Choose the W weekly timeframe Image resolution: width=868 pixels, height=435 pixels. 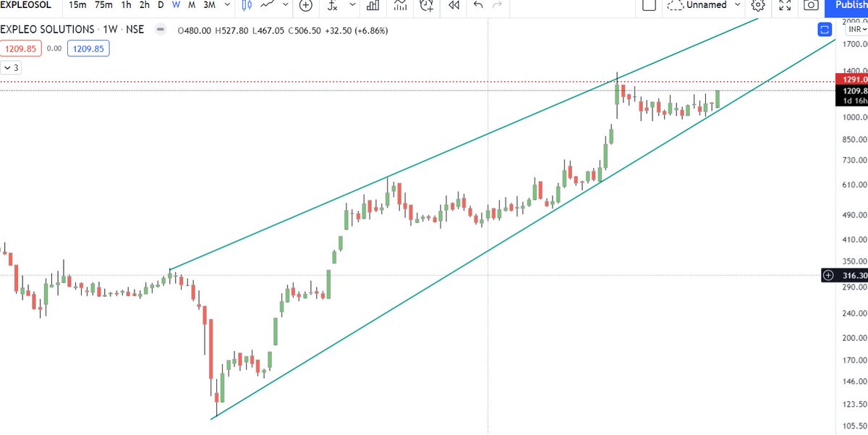click(x=176, y=5)
